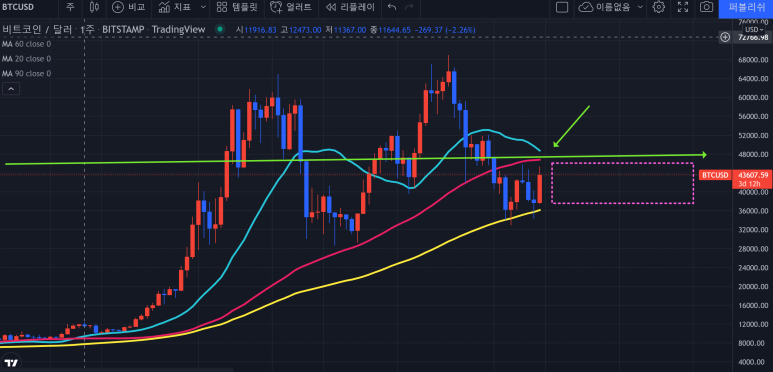Image resolution: width=773 pixels, height=372 pixels.
Task: Open chart settings gear
Action: (x=659, y=7)
